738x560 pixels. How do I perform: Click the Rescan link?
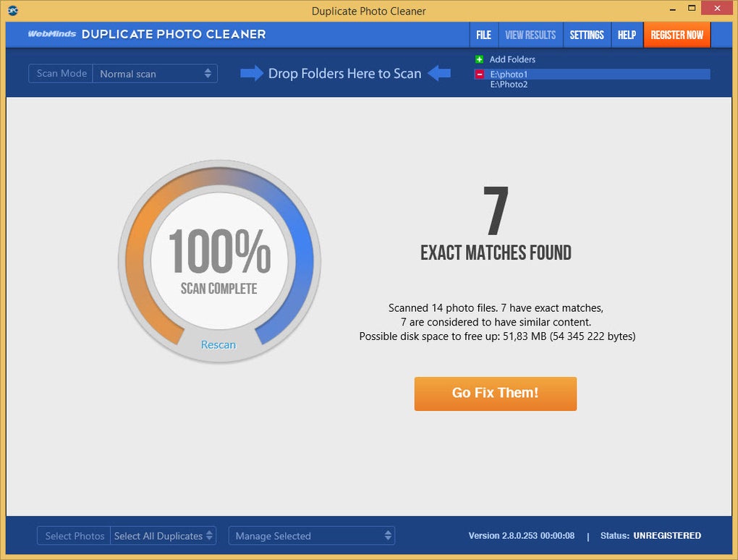click(219, 345)
